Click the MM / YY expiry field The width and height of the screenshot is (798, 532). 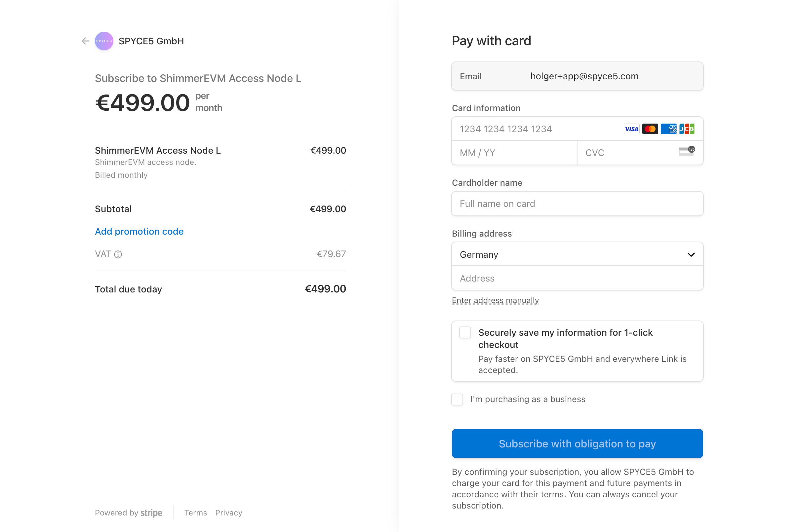514,153
